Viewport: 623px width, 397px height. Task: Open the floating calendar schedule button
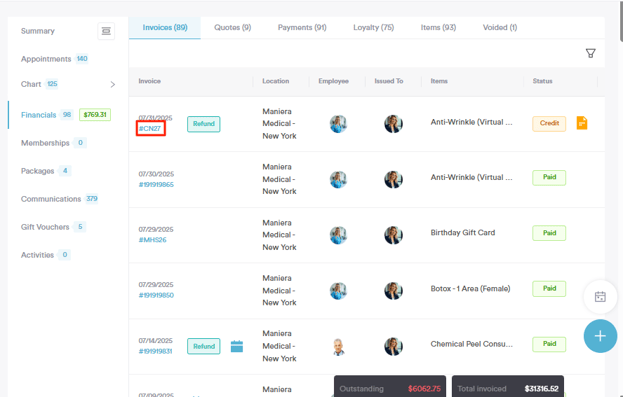(600, 296)
